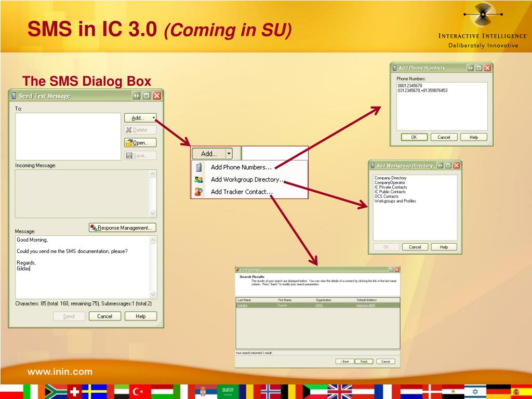Viewport: 532px width, 399px height.
Task: Open dropdown arrow on Send Text Message Add button
Action: (x=153, y=118)
